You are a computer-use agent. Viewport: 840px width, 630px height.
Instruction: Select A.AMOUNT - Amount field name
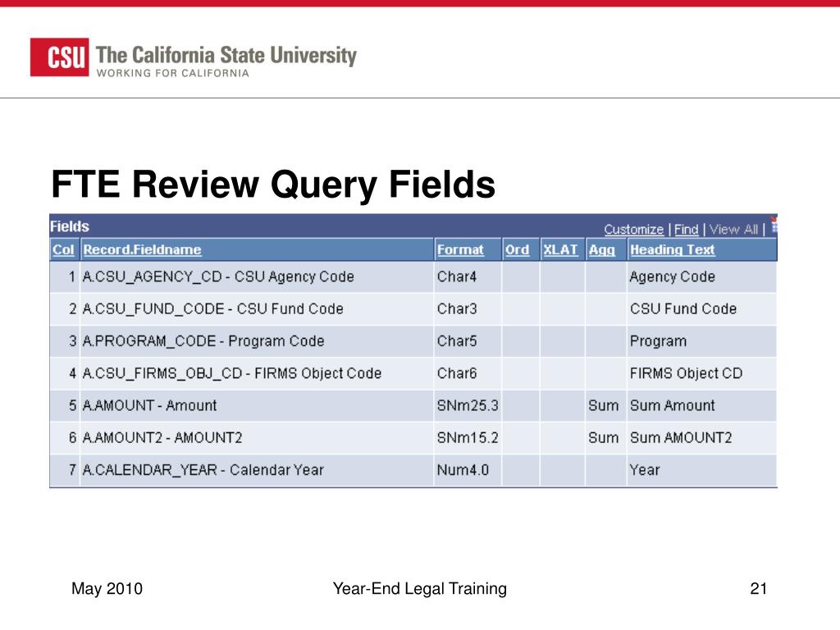click(x=149, y=405)
